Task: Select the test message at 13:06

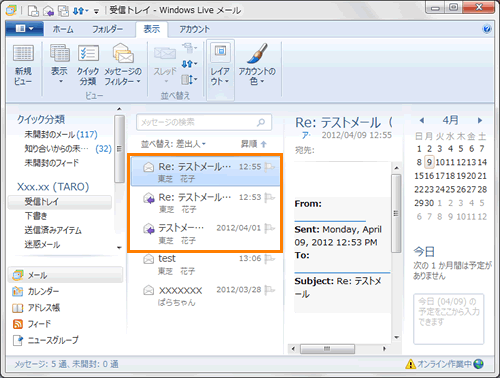Action: click(205, 264)
